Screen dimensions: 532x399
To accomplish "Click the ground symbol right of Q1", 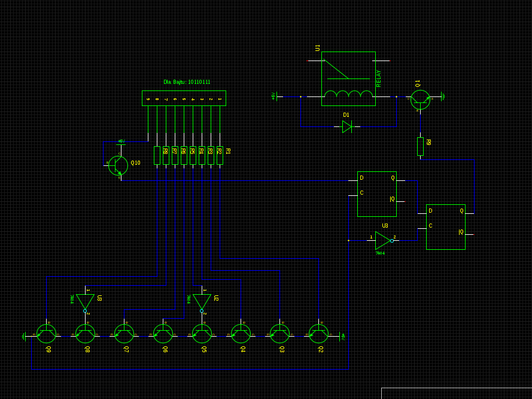I will 443,96.
